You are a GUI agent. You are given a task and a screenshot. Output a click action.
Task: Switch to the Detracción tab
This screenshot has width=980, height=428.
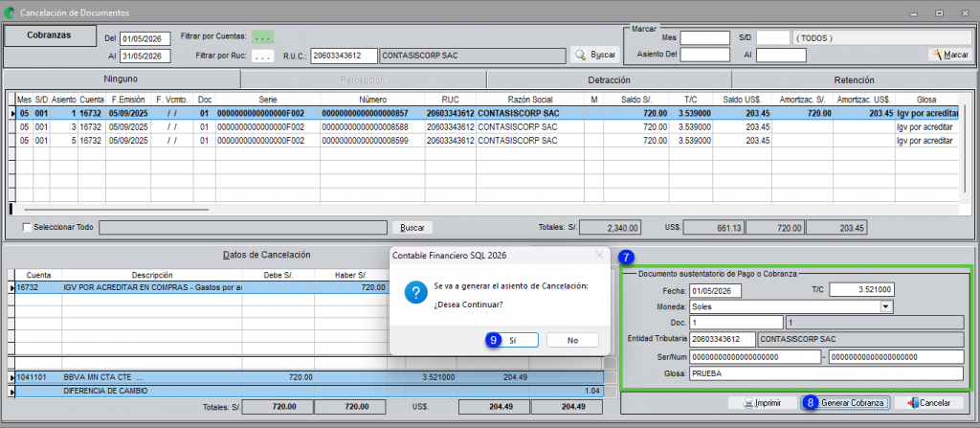[x=609, y=79]
